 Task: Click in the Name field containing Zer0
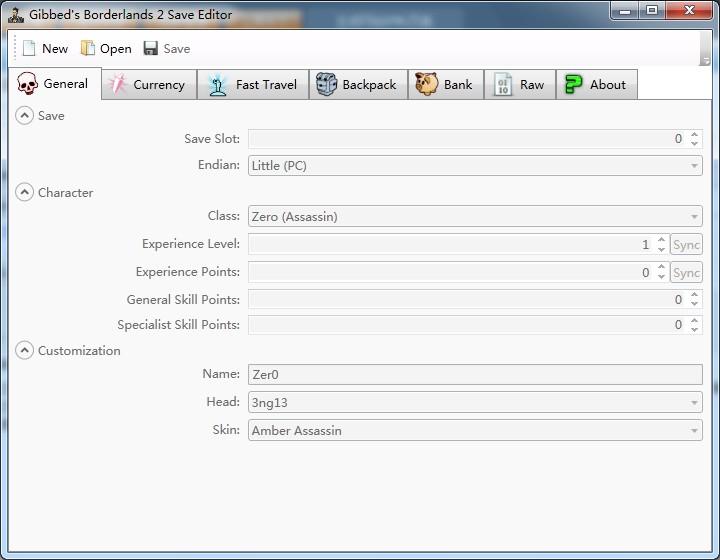tap(475, 375)
